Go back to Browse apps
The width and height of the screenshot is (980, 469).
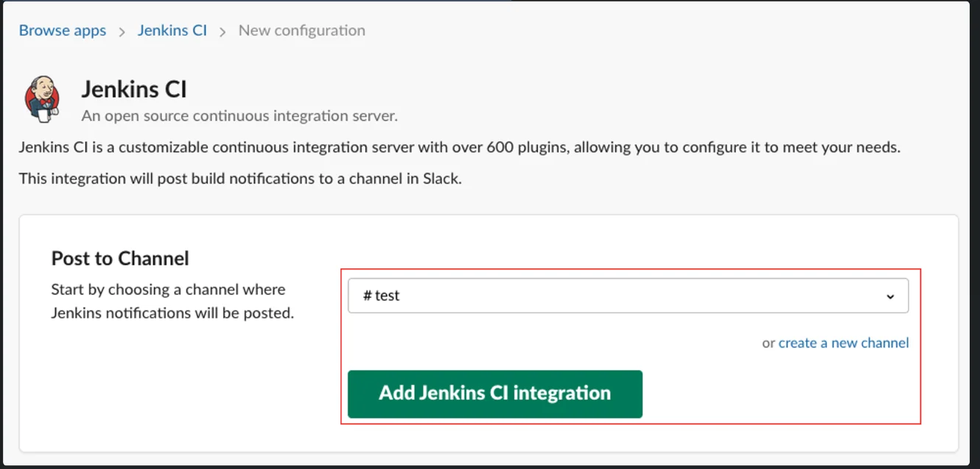pyautogui.click(x=63, y=31)
